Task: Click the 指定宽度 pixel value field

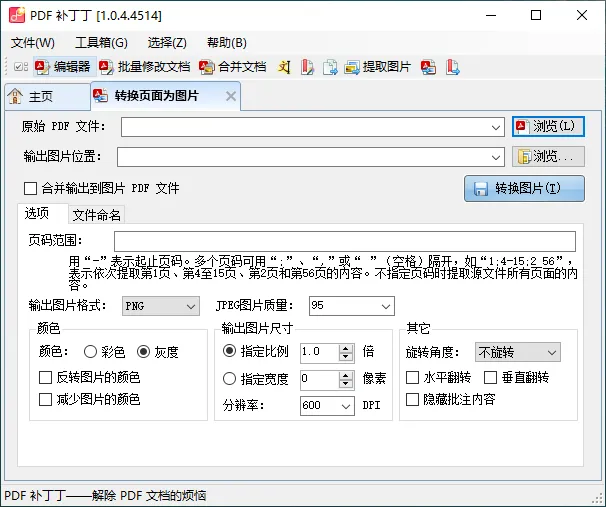Action: coord(320,379)
